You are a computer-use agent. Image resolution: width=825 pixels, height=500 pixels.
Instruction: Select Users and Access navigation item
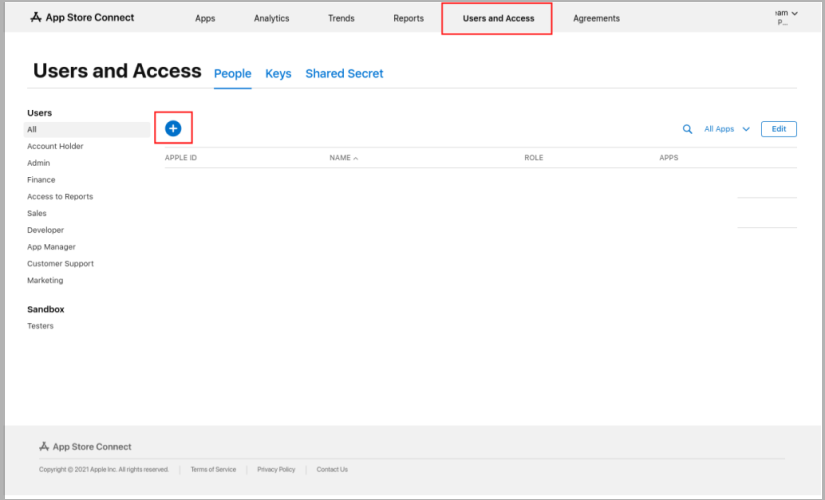coord(498,18)
